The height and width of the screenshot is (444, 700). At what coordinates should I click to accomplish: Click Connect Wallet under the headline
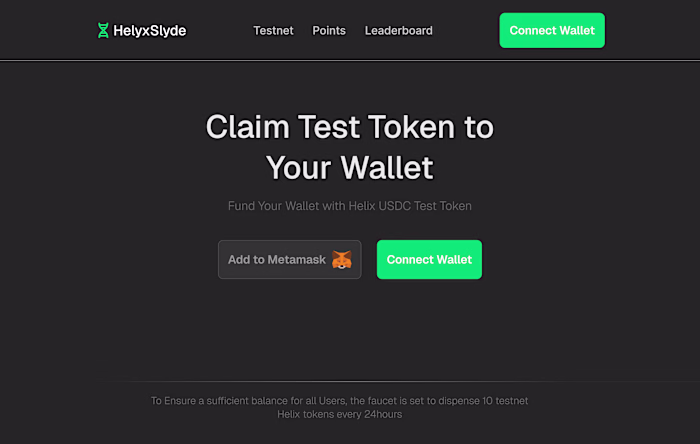[x=429, y=260]
